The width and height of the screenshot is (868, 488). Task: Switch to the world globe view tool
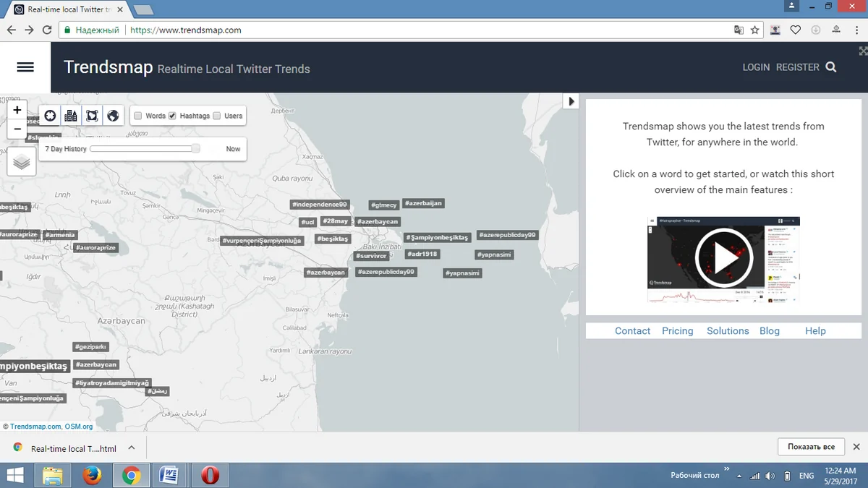113,116
